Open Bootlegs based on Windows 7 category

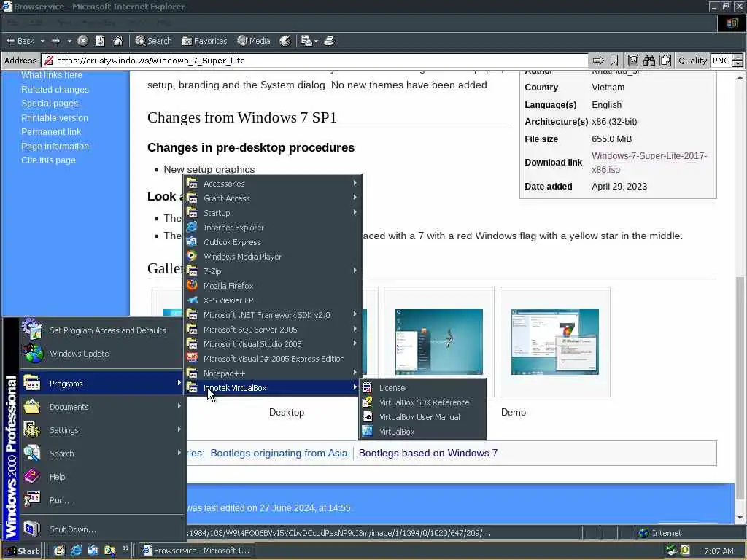tap(427, 454)
